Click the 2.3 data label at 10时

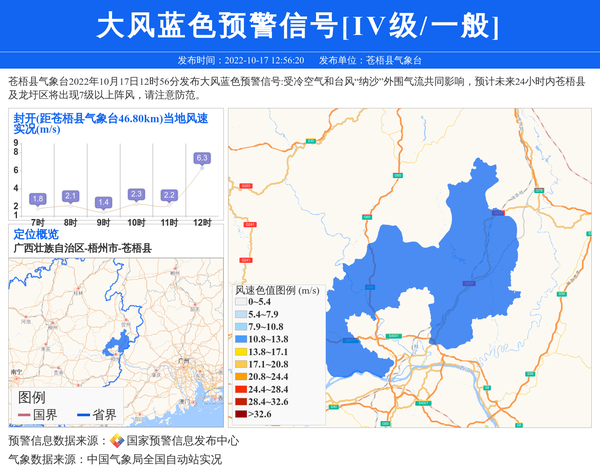136,194
